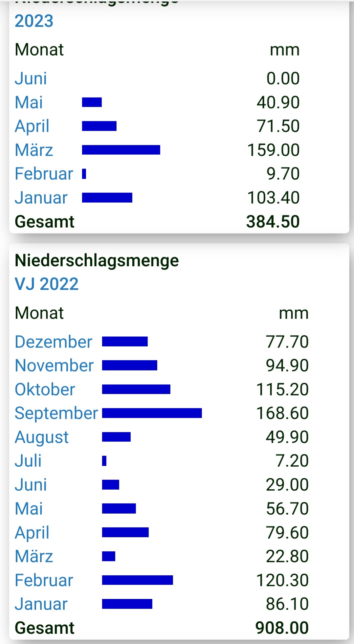Click the September 2022 rainfall bar
354x644 pixels.
tap(152, 413)
